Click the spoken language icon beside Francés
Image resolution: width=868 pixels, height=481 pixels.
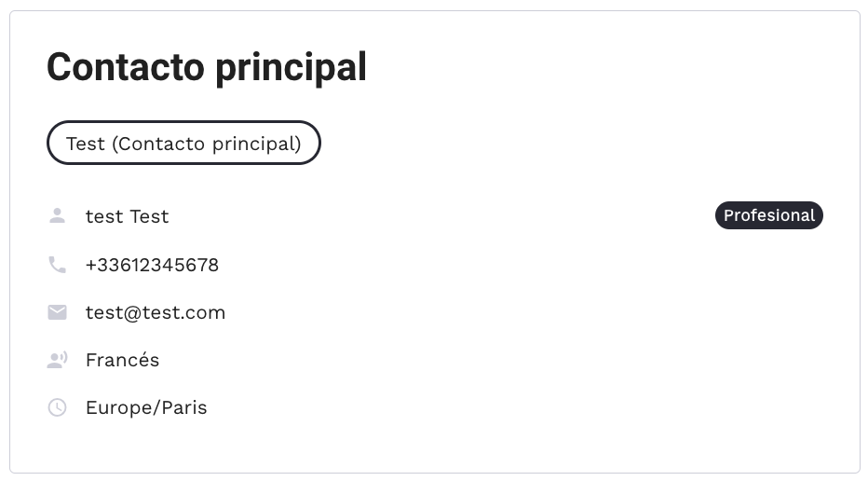click(x=57, y=360)
